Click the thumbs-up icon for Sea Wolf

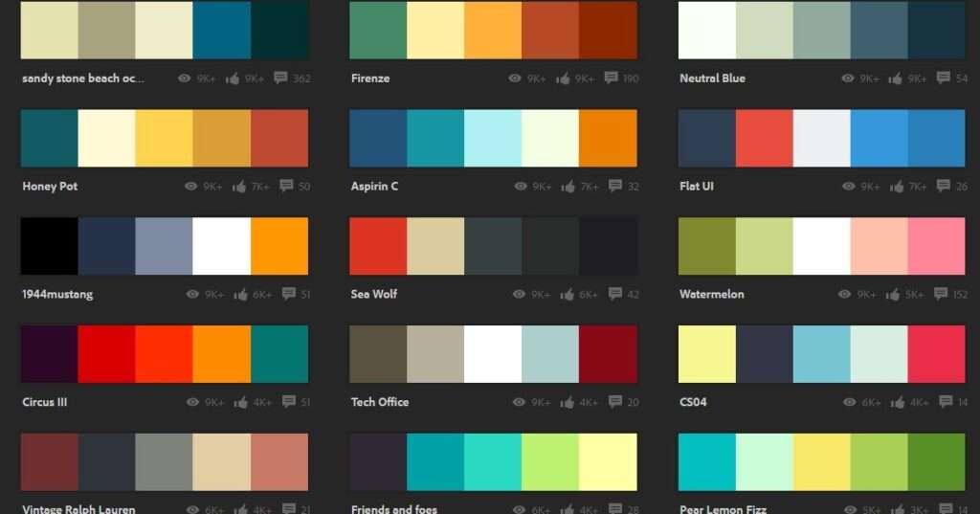[x=568, y=295]
